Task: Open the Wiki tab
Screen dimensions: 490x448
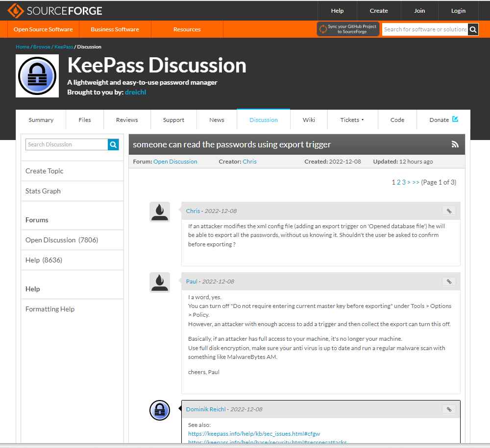Action: coord(309,120)
